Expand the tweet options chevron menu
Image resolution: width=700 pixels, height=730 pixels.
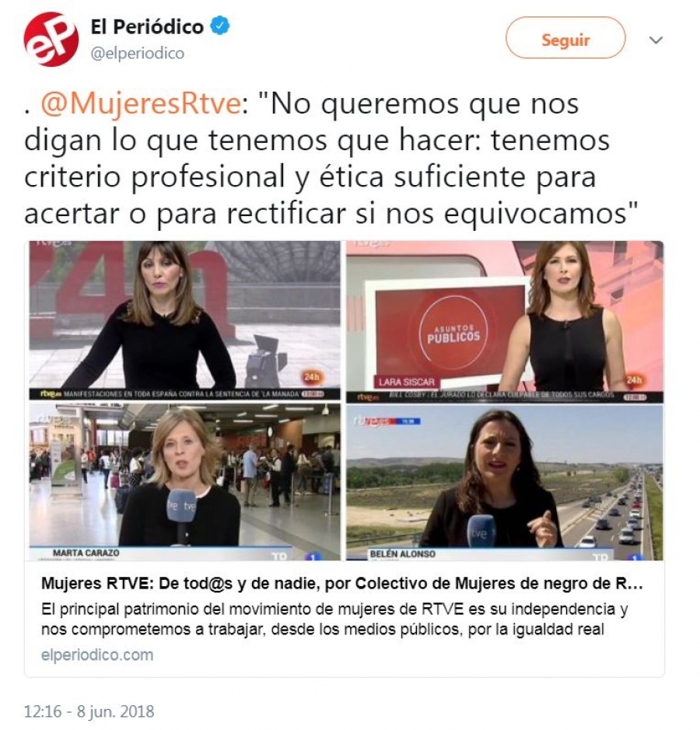(x=656, y=40)
